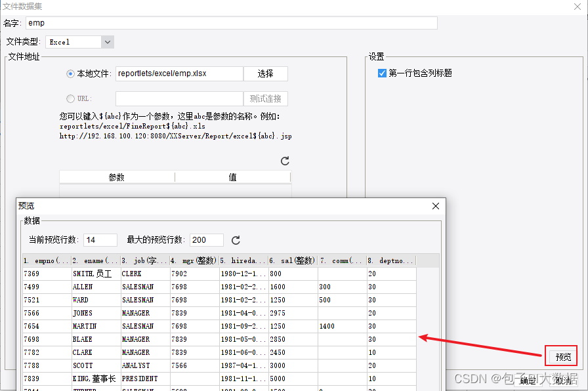Click the 最大的预览行数 value field
588x391 pixels.
(206, 239)
